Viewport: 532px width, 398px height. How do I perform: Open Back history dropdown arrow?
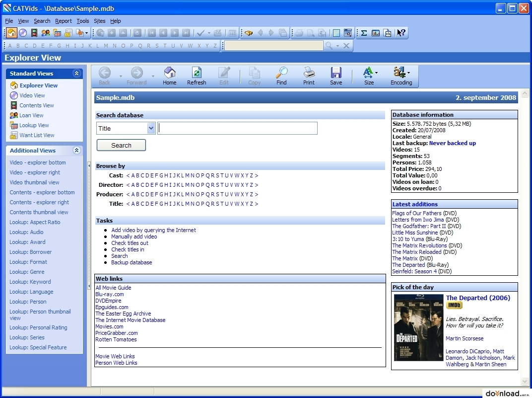point(121,76)
